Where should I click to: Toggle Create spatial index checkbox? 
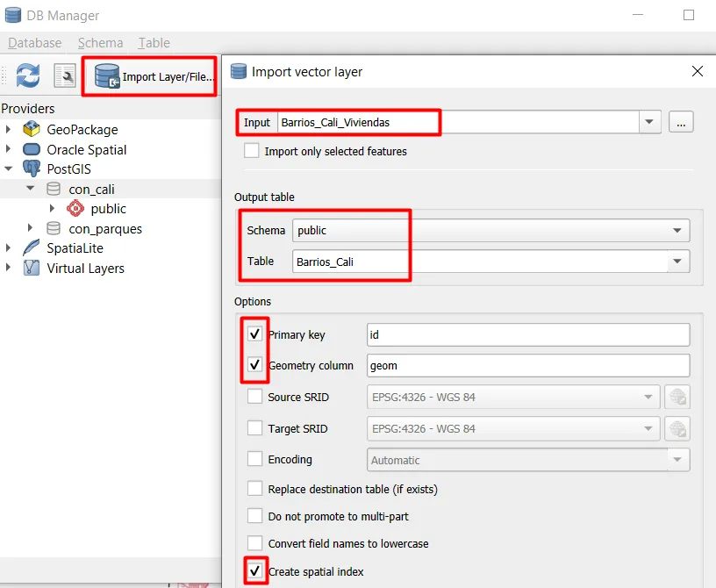tap(254, 570)
